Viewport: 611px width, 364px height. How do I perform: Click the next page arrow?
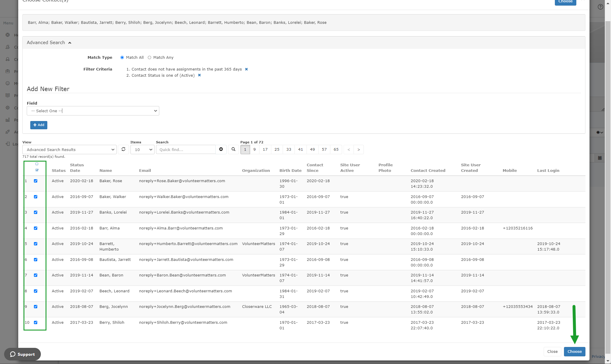pyautogui.click(x=359, y=150)
